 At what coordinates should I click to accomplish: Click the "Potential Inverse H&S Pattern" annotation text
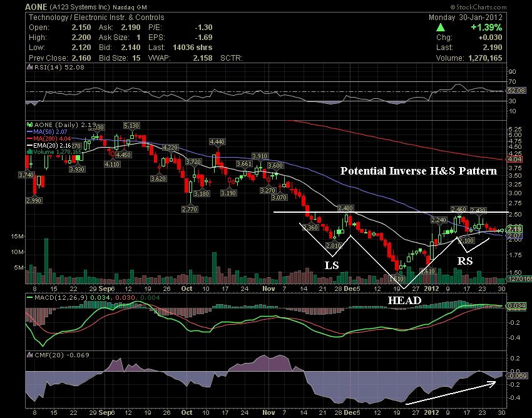(x=419, y=171)
